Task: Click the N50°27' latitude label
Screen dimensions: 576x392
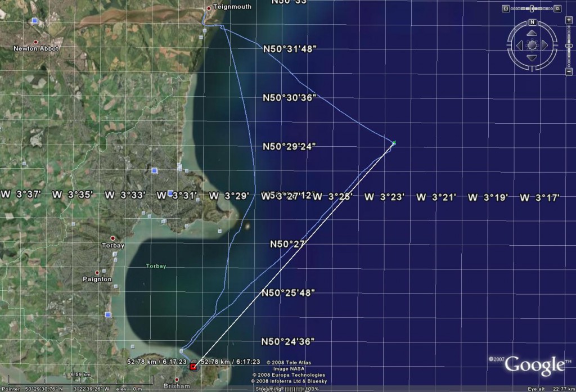Action: pos(287,244)
